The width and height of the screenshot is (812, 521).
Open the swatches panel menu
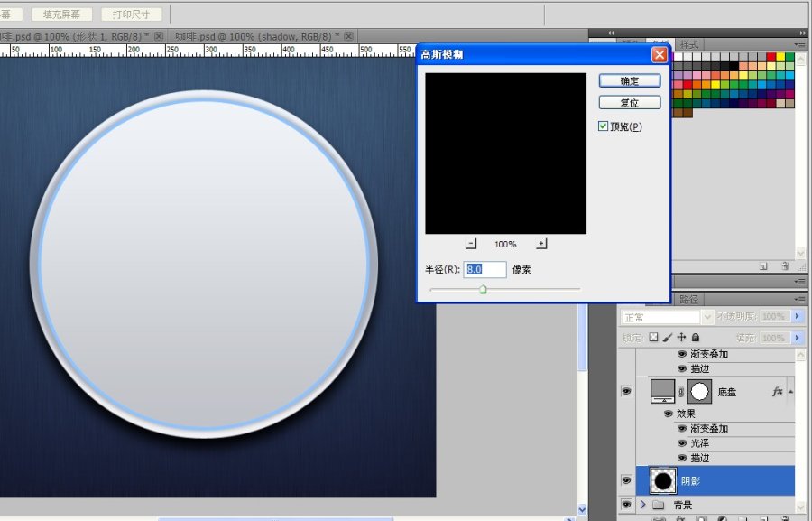tap(800, 44)
